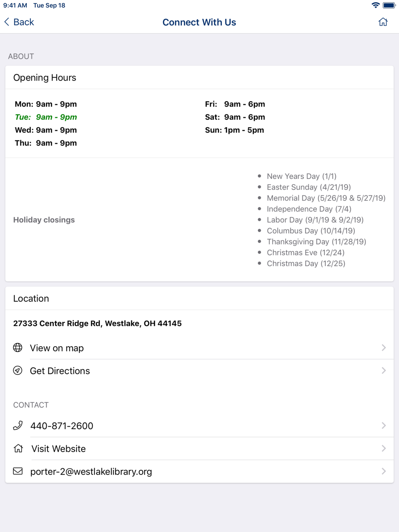Image resolution: width=399 pixels, height=532 pixels.
Task: Select the Visit Website option
Action: click(199, 449)
